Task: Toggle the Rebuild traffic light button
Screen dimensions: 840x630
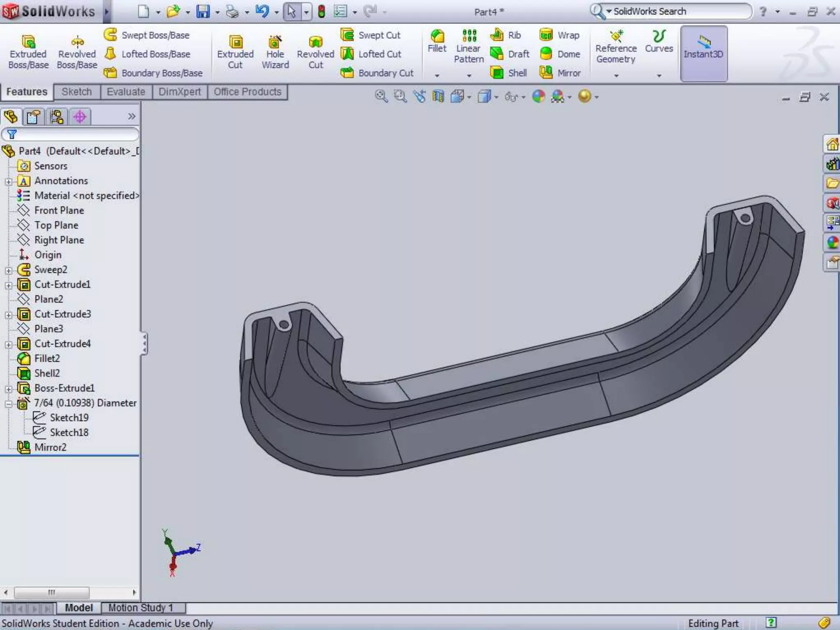Action: tap(322, 11)
